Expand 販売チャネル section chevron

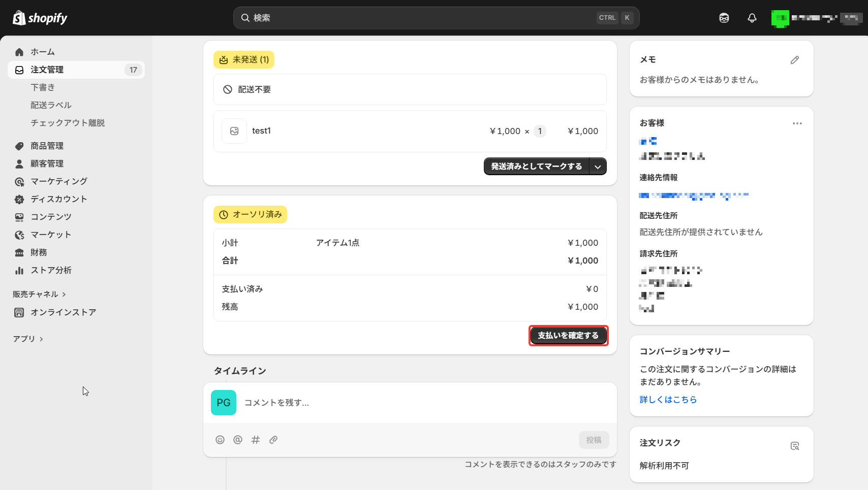[64, 295]
